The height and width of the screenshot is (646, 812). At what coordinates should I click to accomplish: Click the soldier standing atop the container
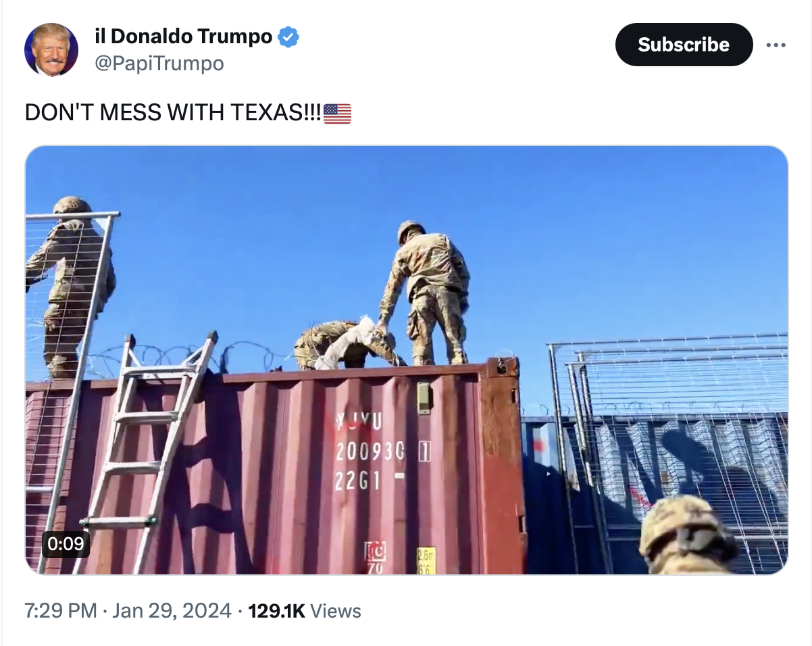point(426,293)
